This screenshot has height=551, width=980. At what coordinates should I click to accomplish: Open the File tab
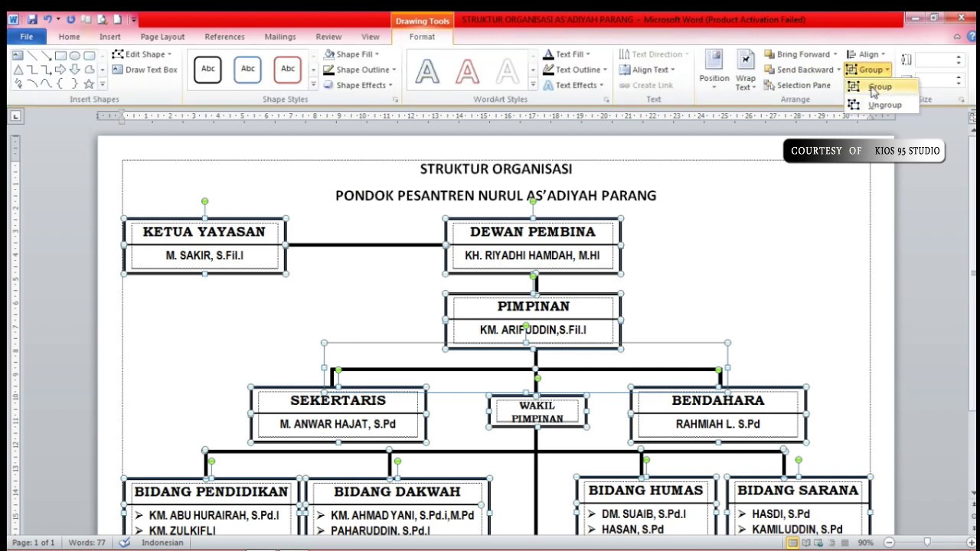[x=27, y=37]
